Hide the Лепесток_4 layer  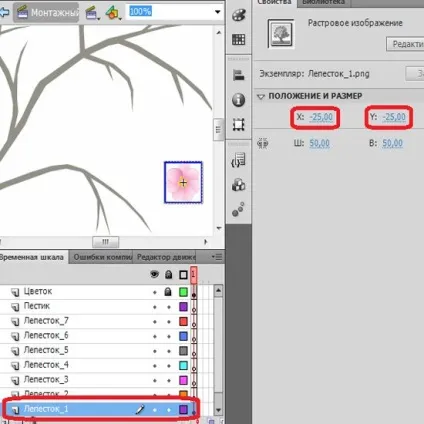tap(155, 366)
